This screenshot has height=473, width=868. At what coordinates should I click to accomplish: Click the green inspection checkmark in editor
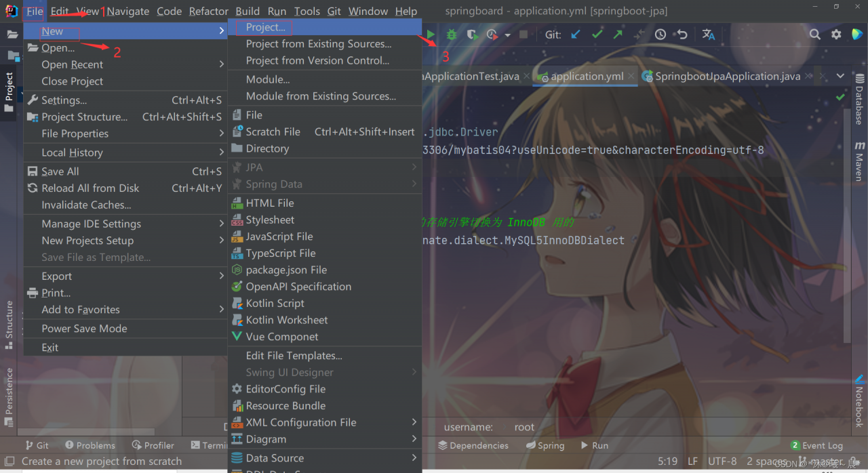pyautogui.click(x=841, y=97)
